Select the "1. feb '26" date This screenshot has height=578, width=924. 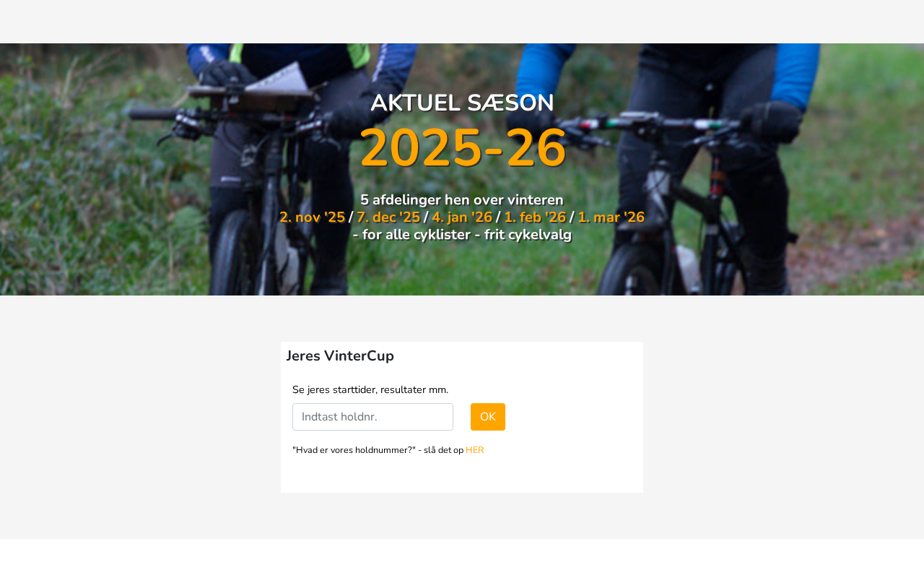point(535,217)
